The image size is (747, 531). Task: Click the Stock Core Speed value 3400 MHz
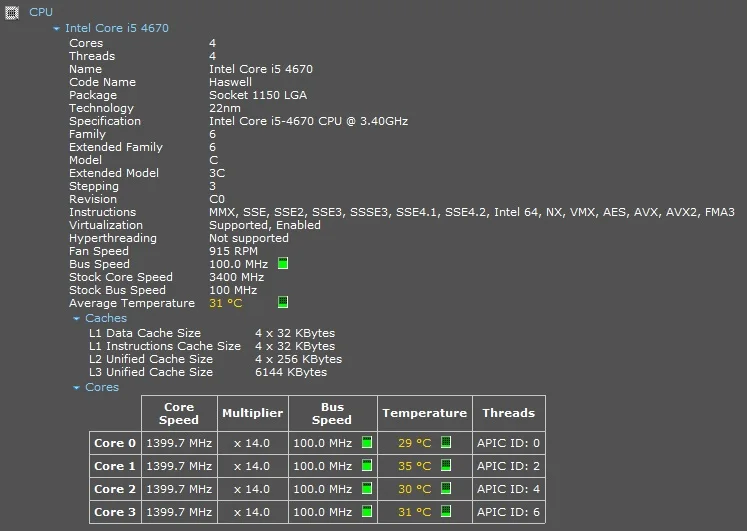point(236,277)
